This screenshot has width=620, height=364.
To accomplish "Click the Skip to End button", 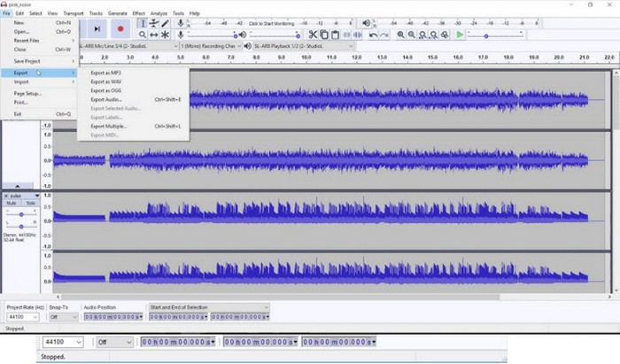I will [97, 29].
